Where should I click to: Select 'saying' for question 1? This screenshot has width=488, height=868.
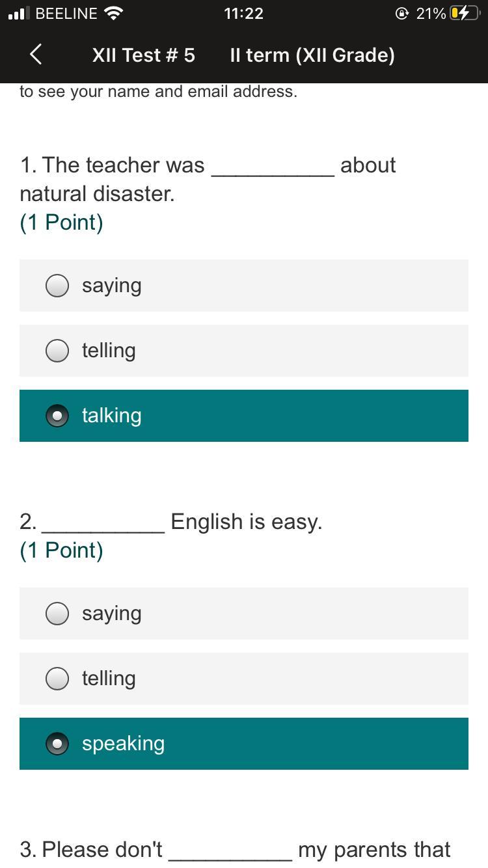click(x=57, y=286)
